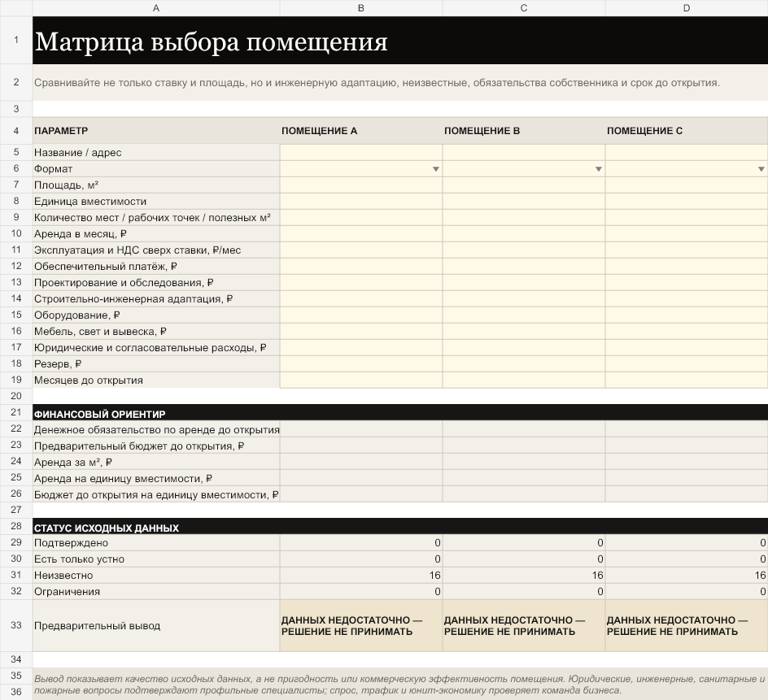
Task: Click the Подтверждено value for Помещение A
Action: click(361, 543)
